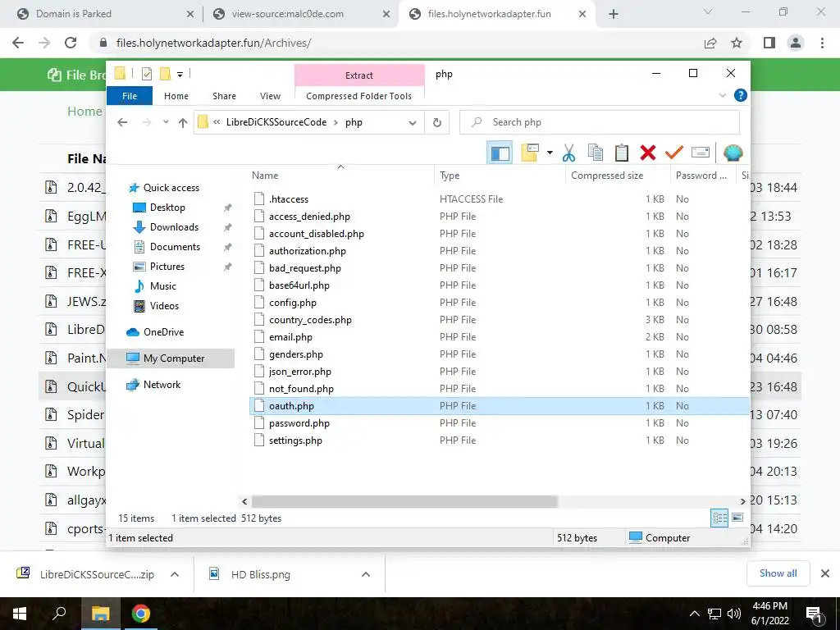Select Pictures in navigation pane
This screenshot has width=840, height=630.
click(x=167, y=267)
